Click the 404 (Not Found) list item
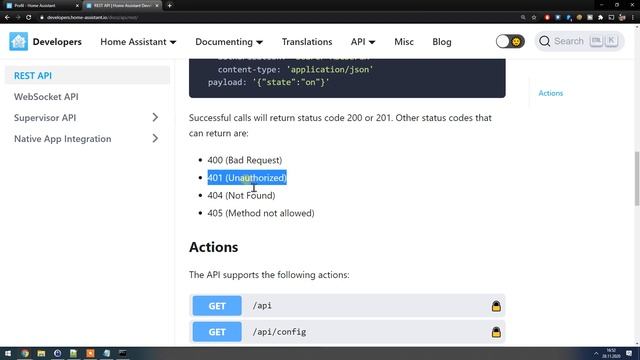This screenshot has height=360, width=640. click(x=241, y=196)
